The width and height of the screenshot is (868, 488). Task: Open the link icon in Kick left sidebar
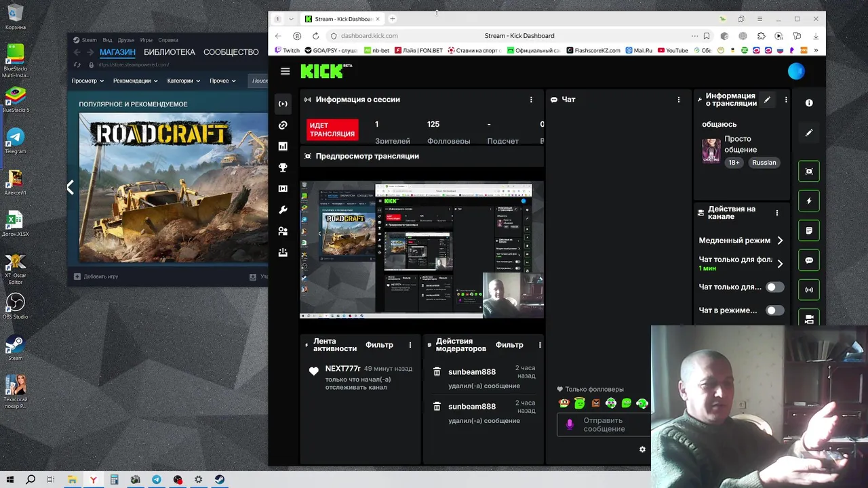(x=283, y=125)
